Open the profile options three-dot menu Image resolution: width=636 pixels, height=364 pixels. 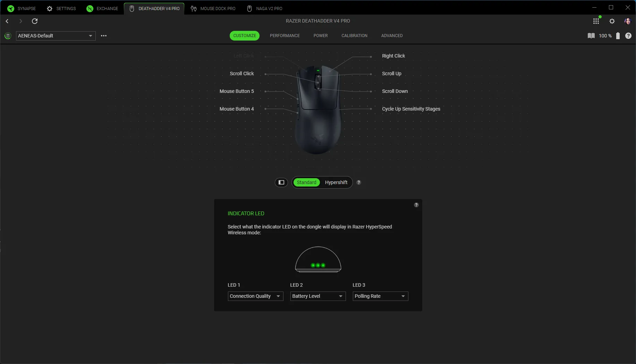click(104, 36)
